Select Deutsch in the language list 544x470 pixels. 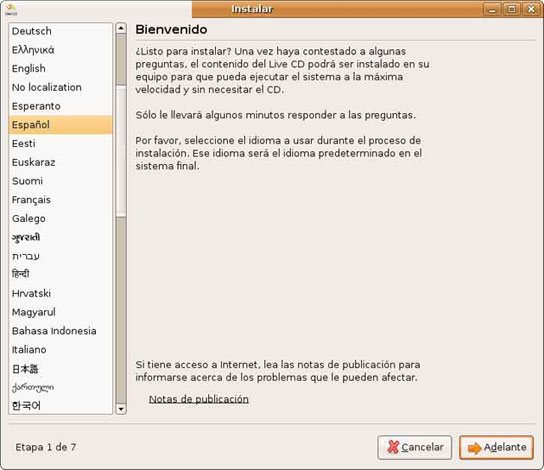click(x=61, y=31)
